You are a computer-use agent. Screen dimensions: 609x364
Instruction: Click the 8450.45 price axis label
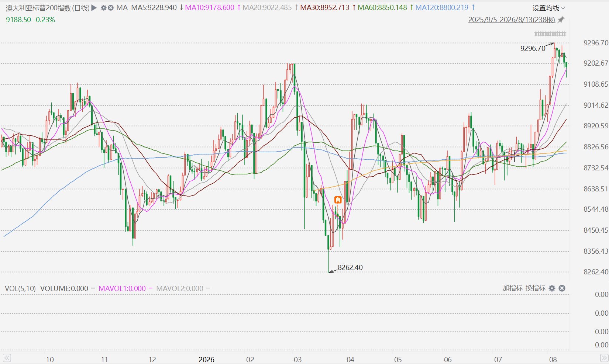tap(596, 230)
